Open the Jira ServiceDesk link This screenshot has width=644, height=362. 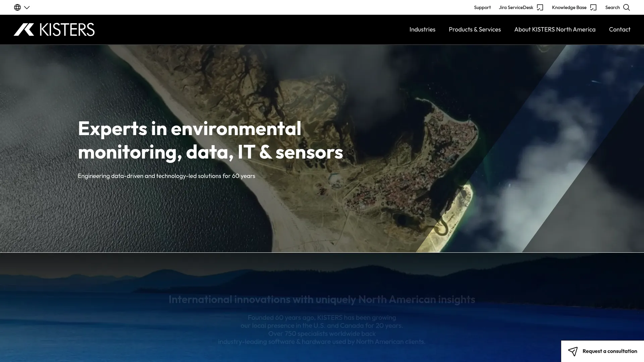516,7
